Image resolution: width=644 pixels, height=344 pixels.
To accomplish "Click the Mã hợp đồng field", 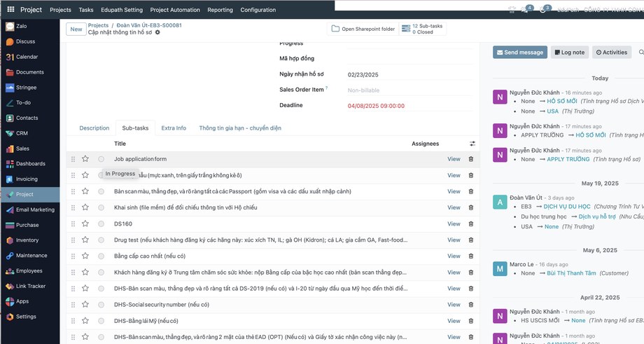I will coord(410,59).
